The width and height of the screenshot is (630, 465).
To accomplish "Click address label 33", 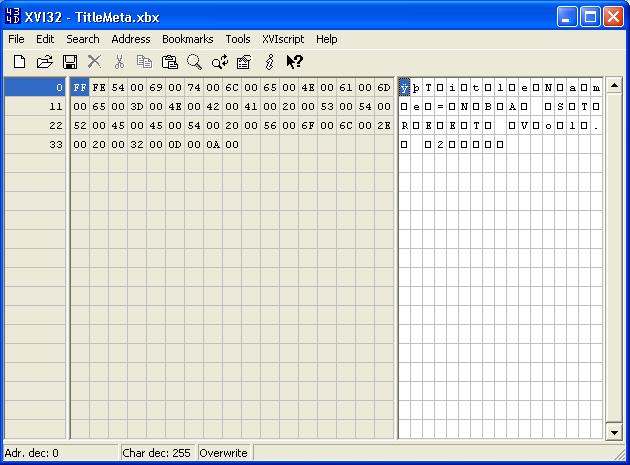I will (x=35, y=144).
